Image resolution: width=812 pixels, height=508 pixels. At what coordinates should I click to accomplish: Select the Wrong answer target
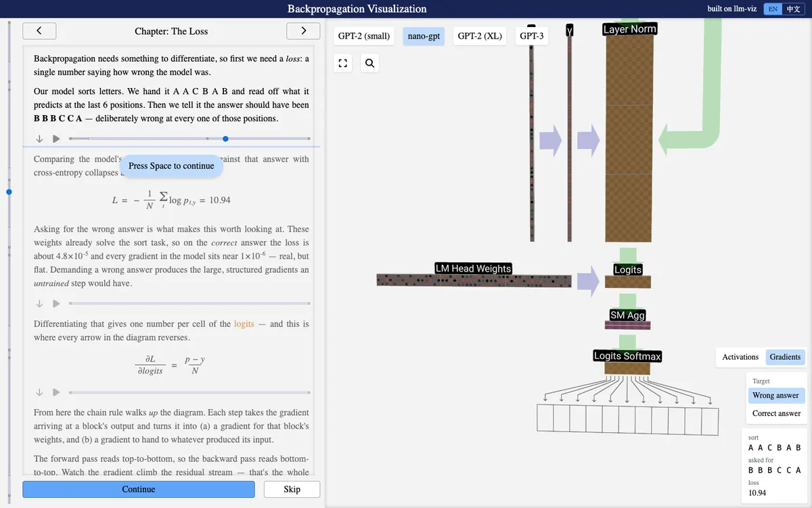click(775, 396)
